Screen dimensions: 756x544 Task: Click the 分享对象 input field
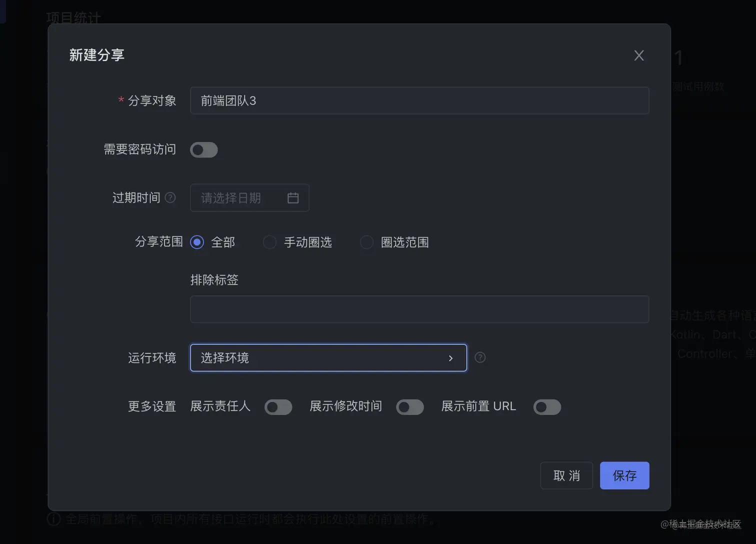tap(419, 100)
